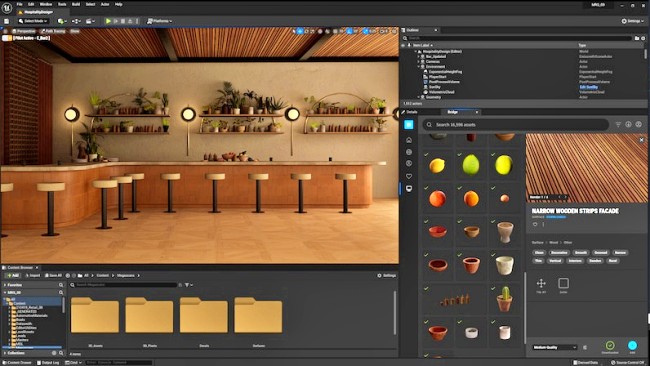
Task: Collapse the HospitalityDesign world tree row
Action: coord(416,51)
